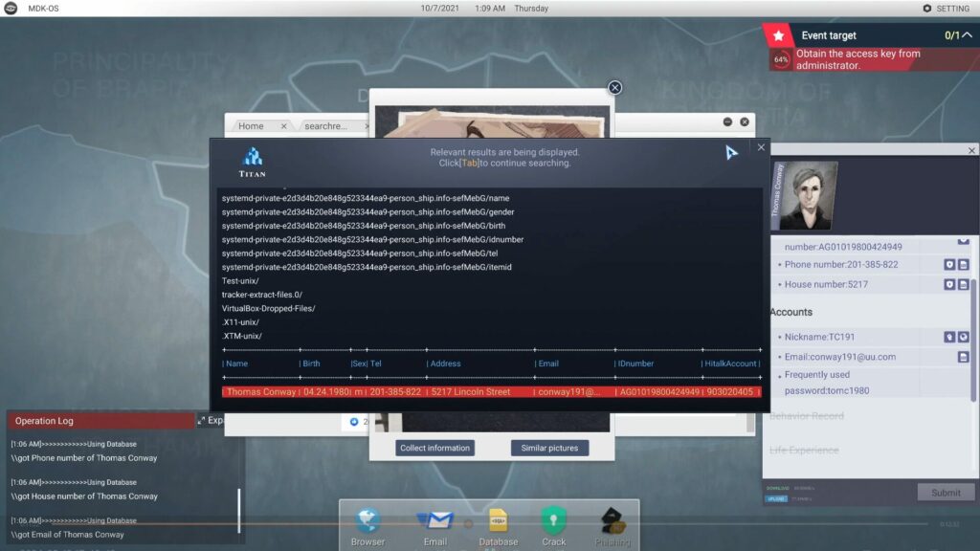Switch to the searchre... browser tab
Image resolution: width=980 pixels, height=551 pixels.
pos(325,126)
